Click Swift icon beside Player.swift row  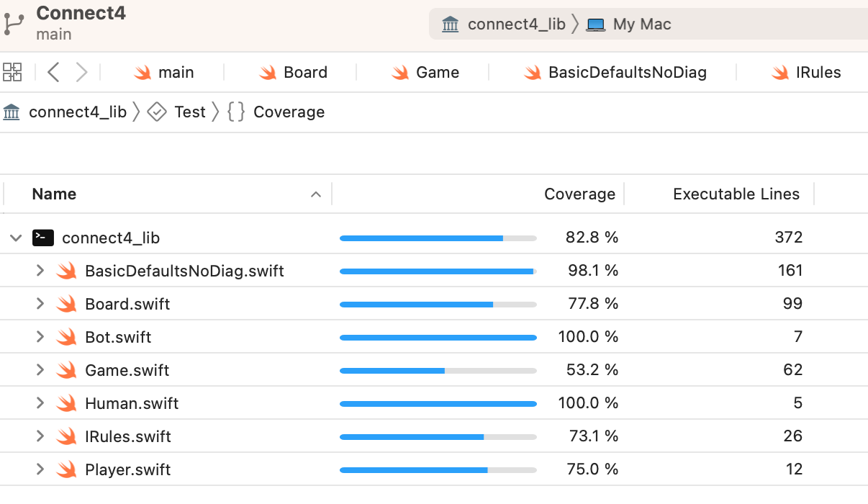click(x=67, y=469)
